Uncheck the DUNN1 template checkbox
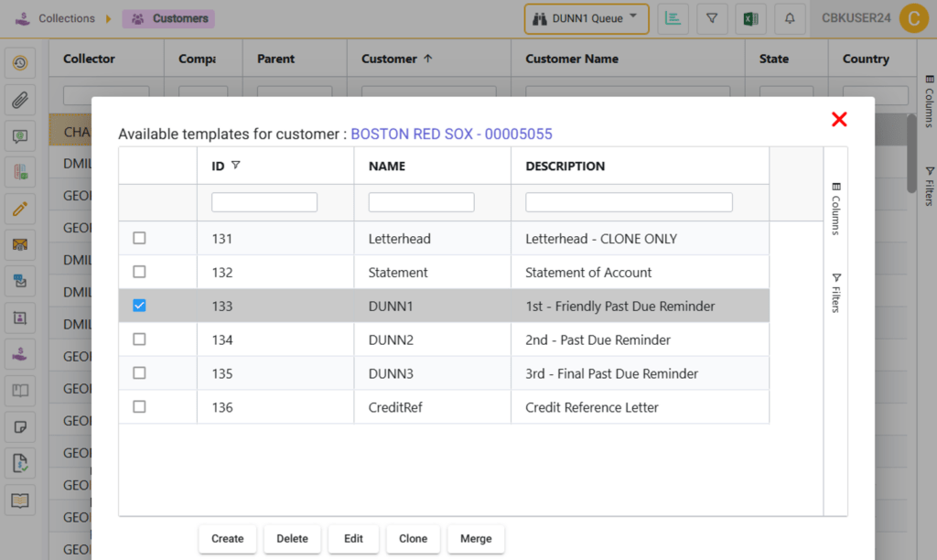The image size is (937, 560). click(139, 306)
